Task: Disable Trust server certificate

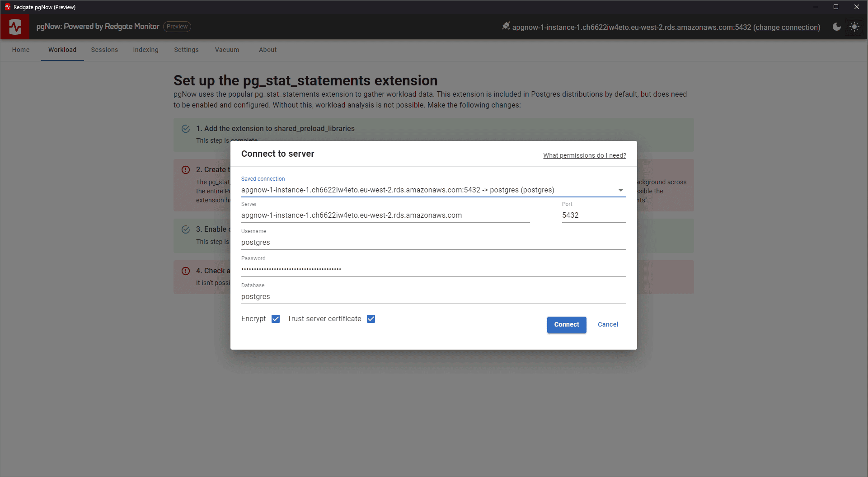Action: pyautogui.click(x=371, y=319)
